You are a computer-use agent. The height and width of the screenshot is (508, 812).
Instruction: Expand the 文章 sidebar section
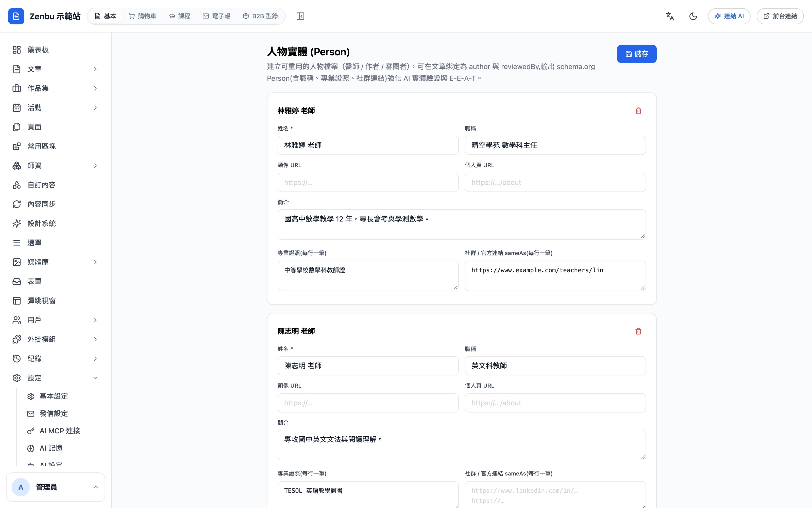pos(56,69)
